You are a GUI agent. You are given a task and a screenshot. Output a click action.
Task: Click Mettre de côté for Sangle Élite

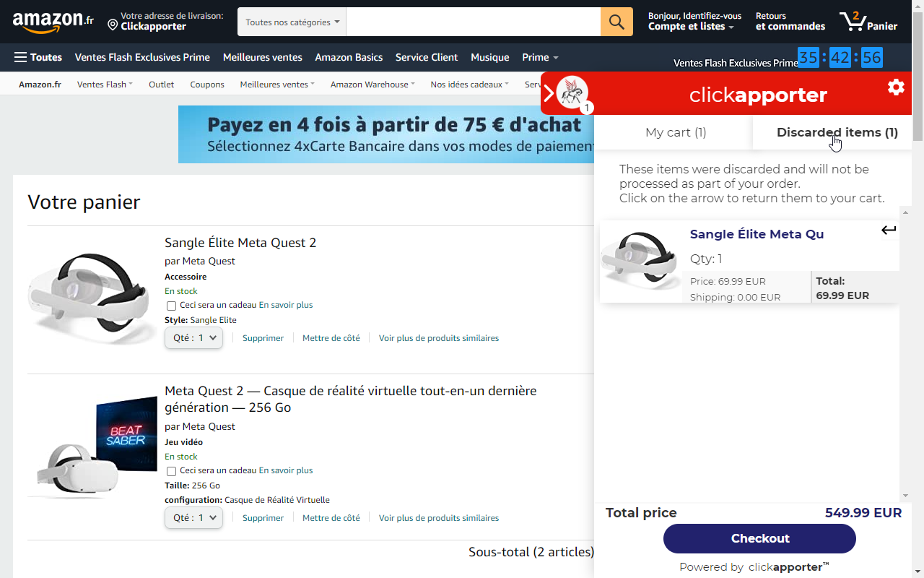[331, 338]
